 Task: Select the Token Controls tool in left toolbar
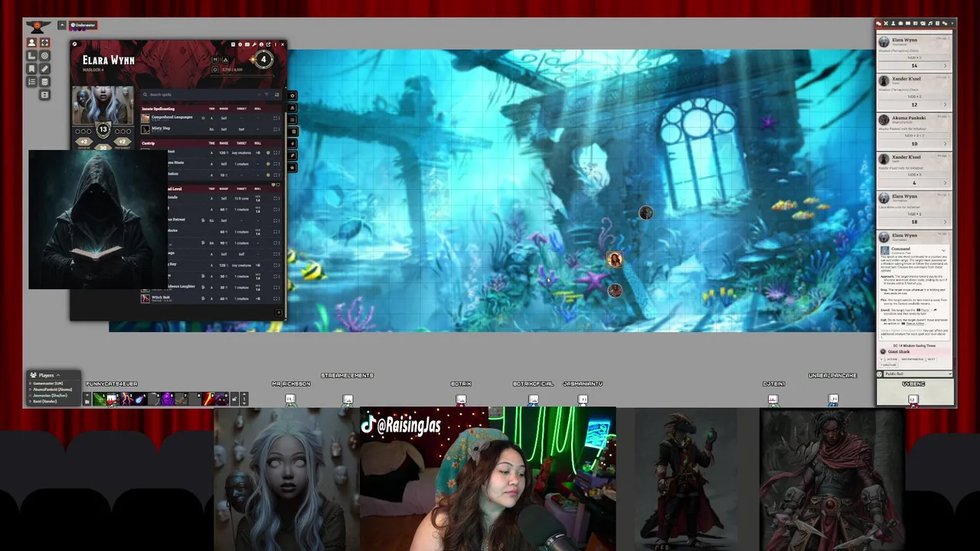(x=31, y=43)
